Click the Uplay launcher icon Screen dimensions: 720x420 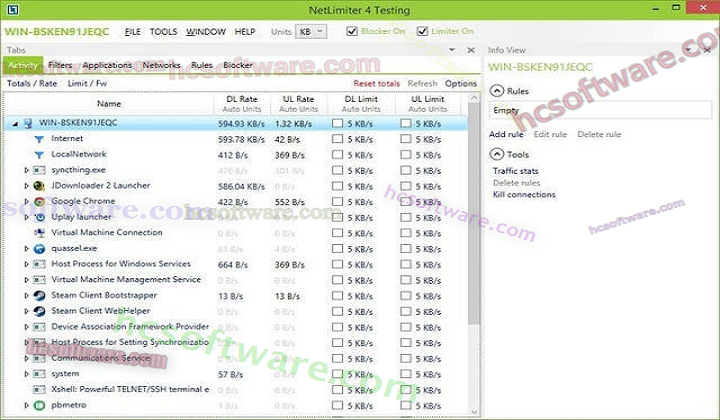point(39,217)
